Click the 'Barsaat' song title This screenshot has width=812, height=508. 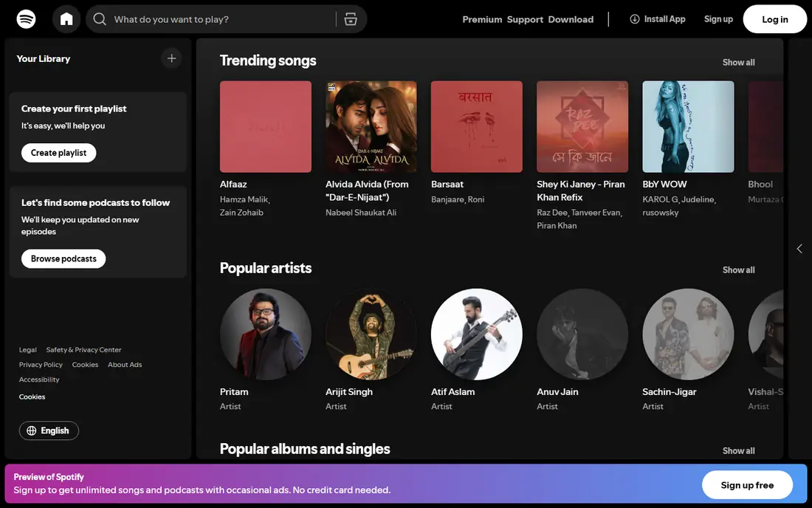tap(447, 185)
